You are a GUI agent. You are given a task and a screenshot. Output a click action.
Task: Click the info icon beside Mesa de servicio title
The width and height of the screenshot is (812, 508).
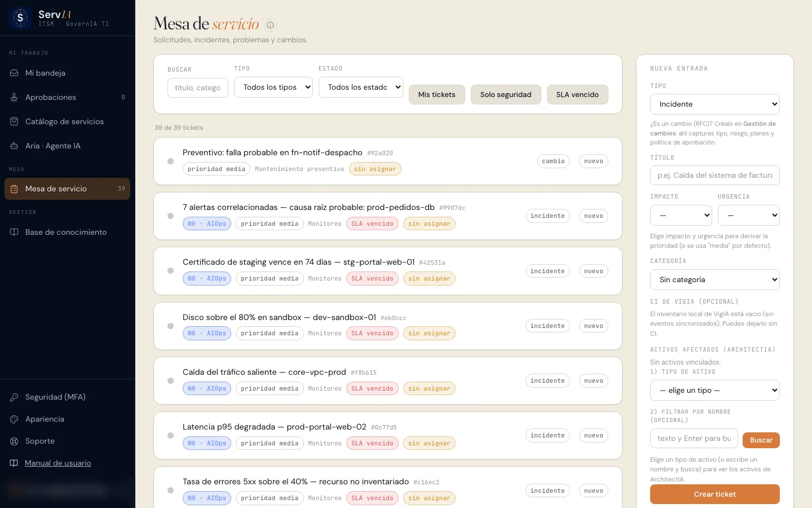pyautogui.click(x=271, y=25)
